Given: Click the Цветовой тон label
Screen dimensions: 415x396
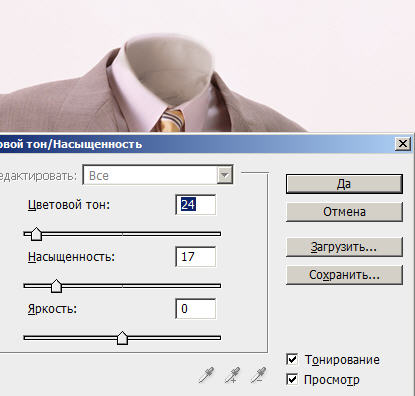Looking at the screenshot, I should coord(69,205).
